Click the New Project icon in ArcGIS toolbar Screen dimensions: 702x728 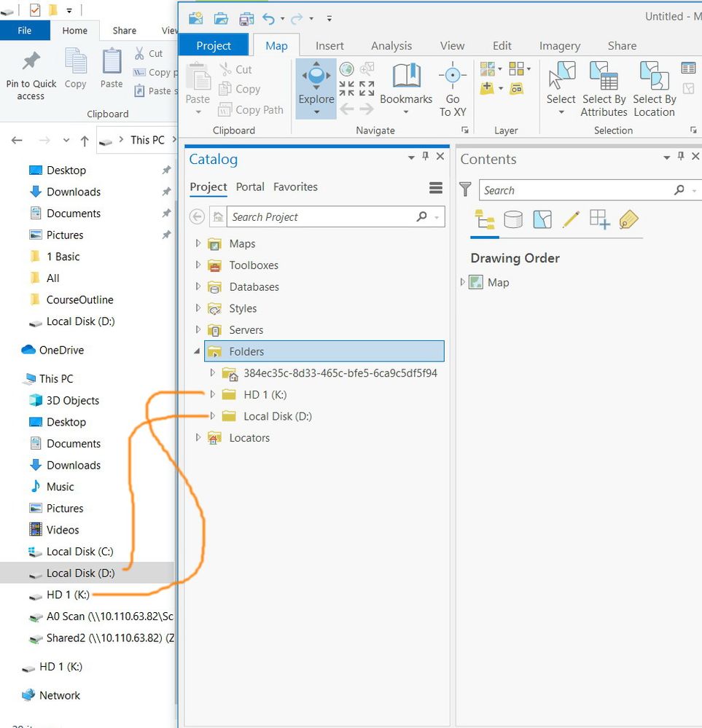pyautogui.click(x=195, y=18)
